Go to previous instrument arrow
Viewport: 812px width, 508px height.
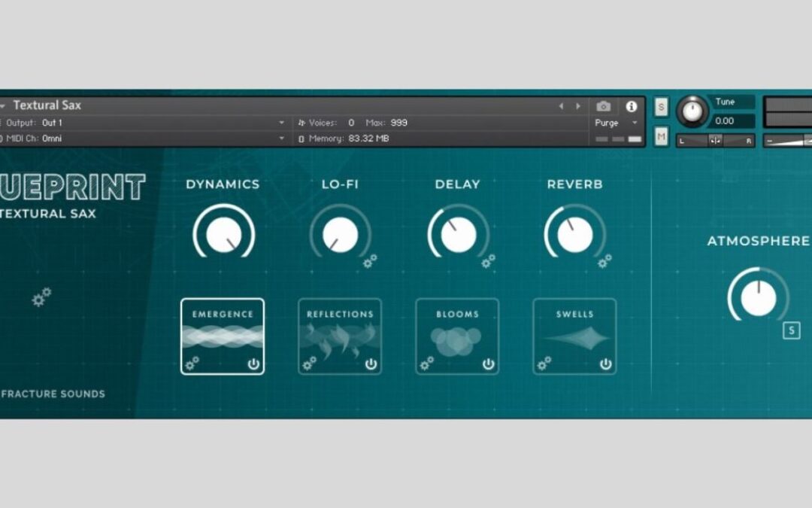[562, 106]
